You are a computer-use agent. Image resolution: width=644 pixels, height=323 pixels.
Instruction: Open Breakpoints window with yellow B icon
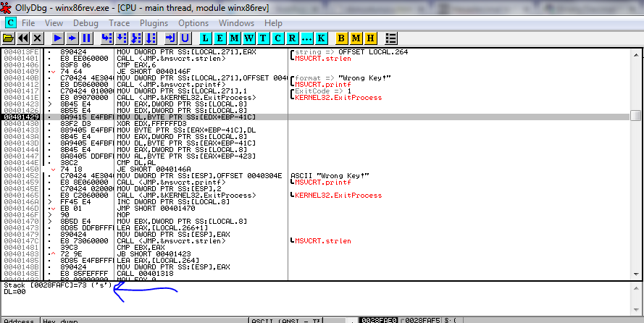(x=342, y=38)
